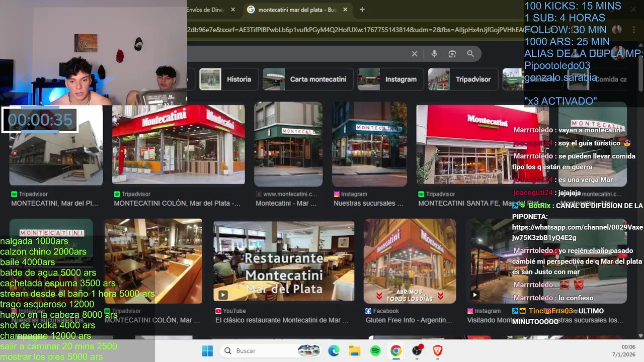Clear the Google search query
The height and width of the screenshot is (362, 644).
[x=415, y=54]
